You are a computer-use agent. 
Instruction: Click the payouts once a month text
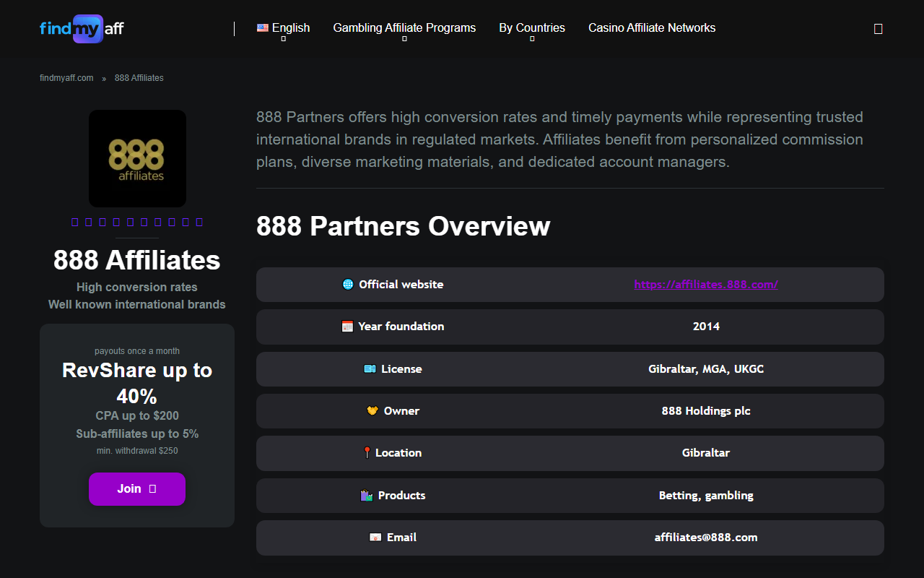click(x=137, y=351)
